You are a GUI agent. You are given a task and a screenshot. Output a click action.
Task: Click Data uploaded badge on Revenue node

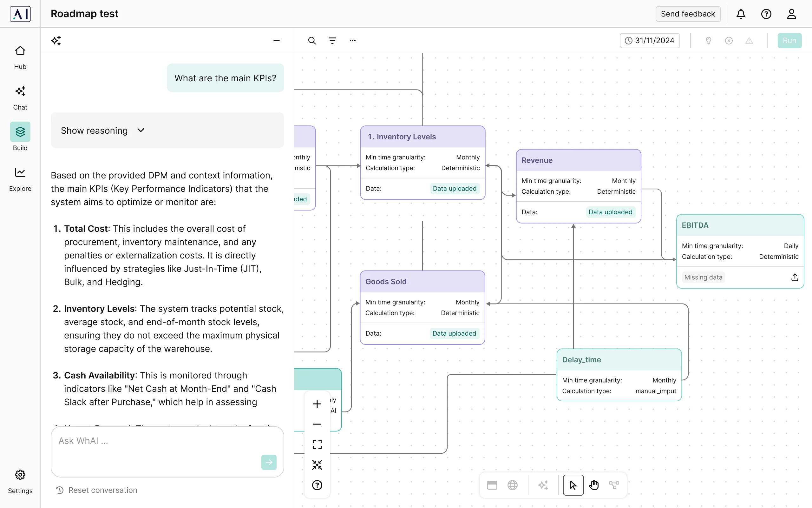610,212
